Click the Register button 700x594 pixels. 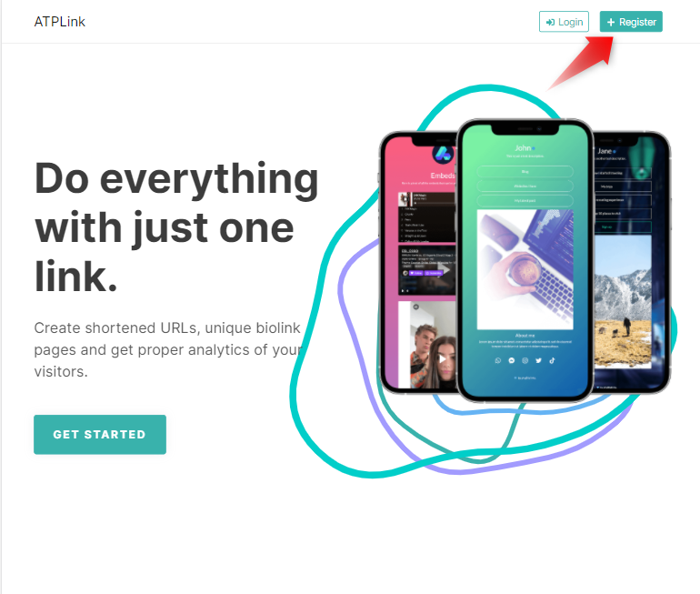631,22
